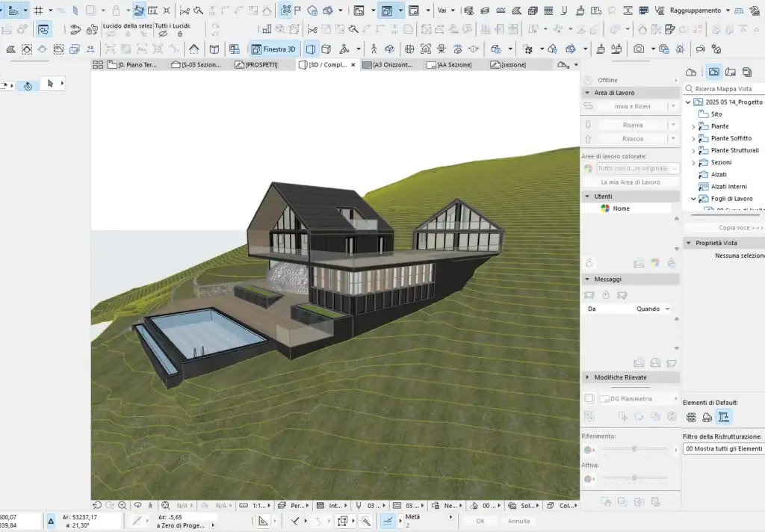Open the AA Sezione tab
The image size is (765, 532).
[453, 65]
